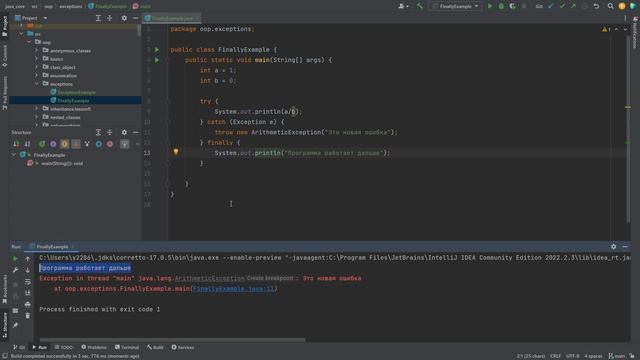This screenshot has height=360, width=640.
Task: Click the gutter run arrow beside main method
Action: coord(157,60)
